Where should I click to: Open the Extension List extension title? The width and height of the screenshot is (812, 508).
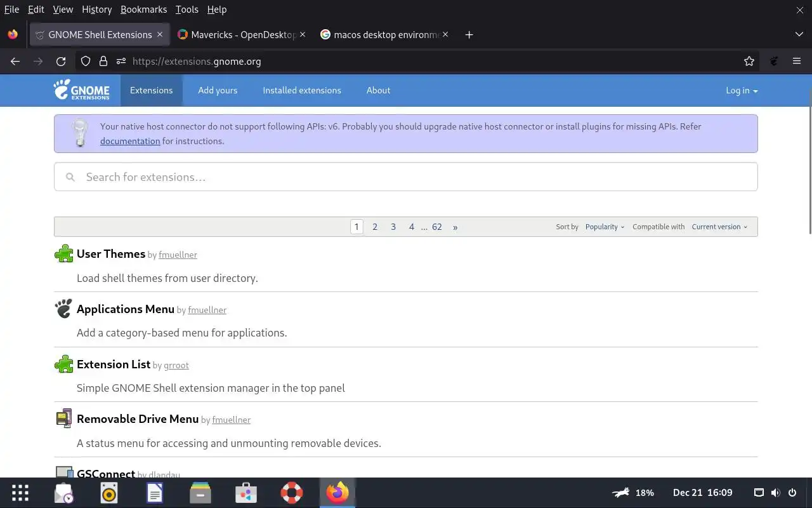click(x=114, y=364)
